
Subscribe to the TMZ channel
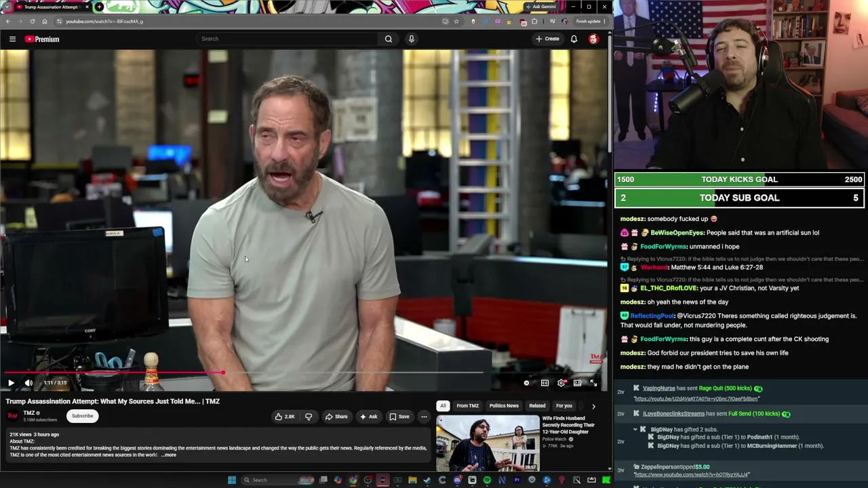click(83, 416)
